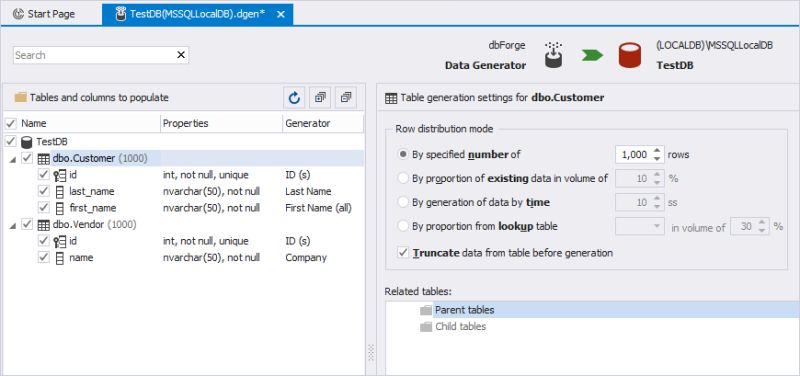This screenshot has height=376, width=800.
Task: Click the 'Last Name' generator cell
Action: coord(308,191)
